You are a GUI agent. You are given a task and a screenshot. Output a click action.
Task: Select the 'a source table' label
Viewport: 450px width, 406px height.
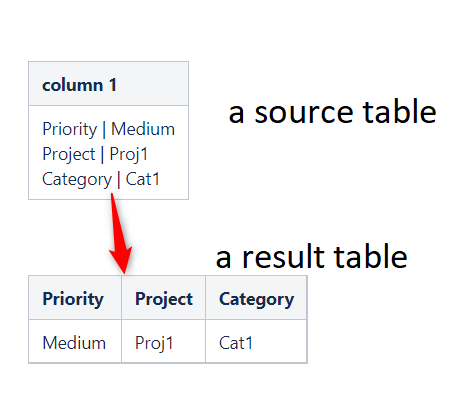coord(332,112)
